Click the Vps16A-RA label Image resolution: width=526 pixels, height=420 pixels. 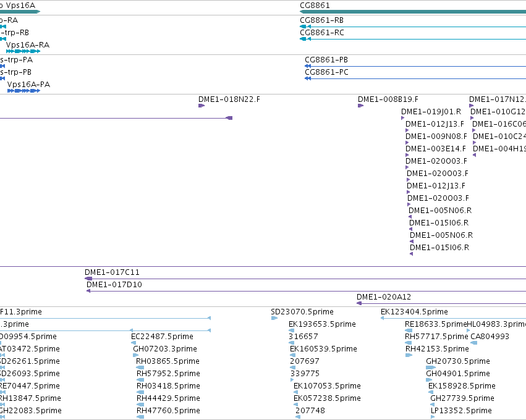click(x=28, y=45)
